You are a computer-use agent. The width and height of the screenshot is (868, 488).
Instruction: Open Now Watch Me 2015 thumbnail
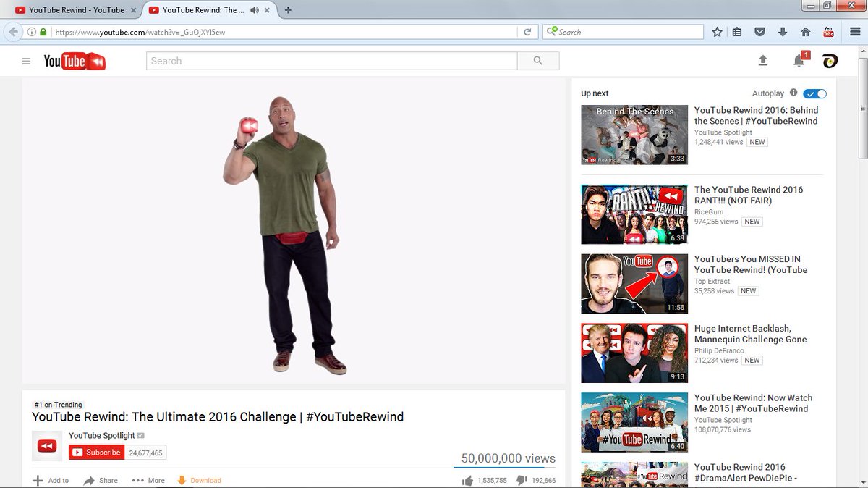[x=634, y=422]
